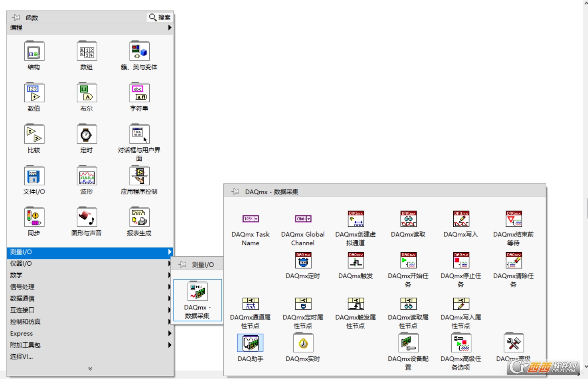Select the DAQmx触发 VI icon

pos(356,260)
